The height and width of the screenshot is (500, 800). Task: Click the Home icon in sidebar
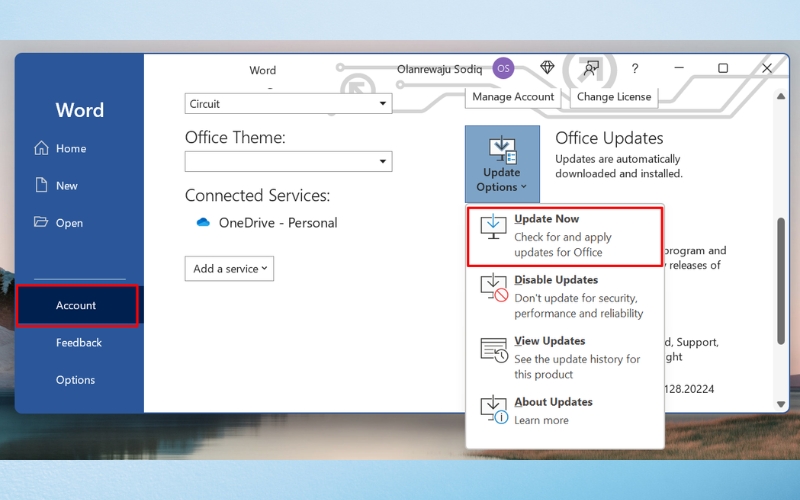coord(41,149)
